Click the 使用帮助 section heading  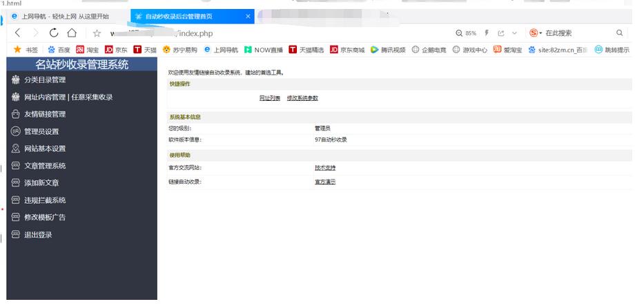pyautogui.click(x=180, y=155)
